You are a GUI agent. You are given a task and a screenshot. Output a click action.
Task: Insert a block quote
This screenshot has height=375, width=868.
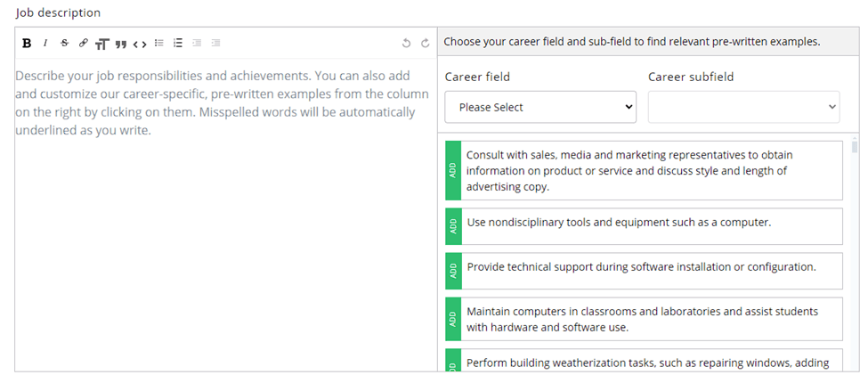(120, 43)
